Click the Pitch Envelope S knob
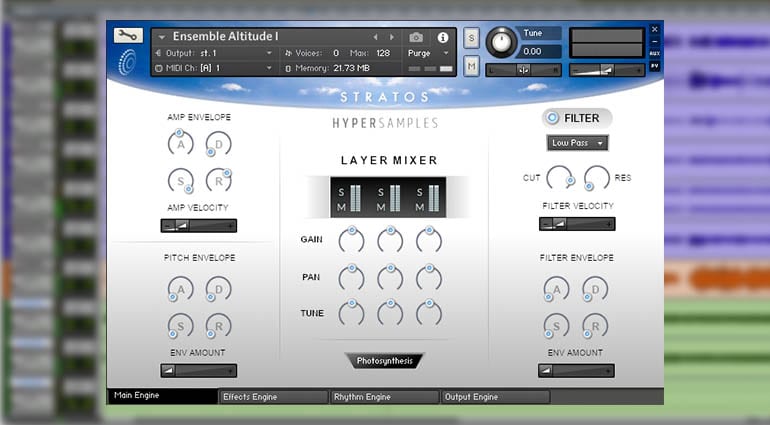Viewport: 770px width, 425px height. pyautogui.click(x=181, y=326)
